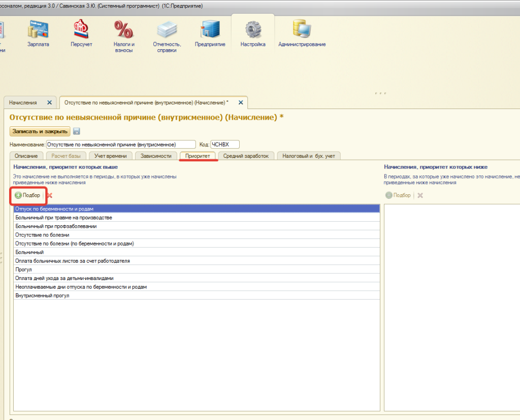Select row Оплата дней ухода за детьми-инвалидами

point(197,278)
